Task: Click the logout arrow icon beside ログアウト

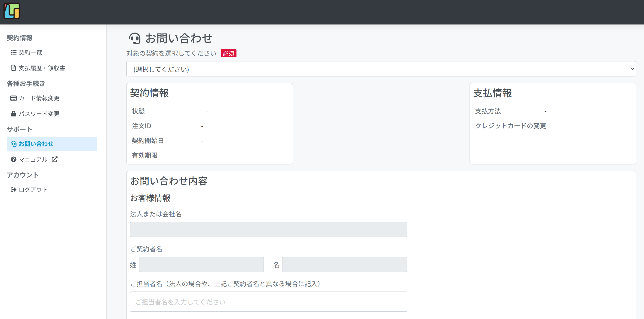Action: [13, 190]
